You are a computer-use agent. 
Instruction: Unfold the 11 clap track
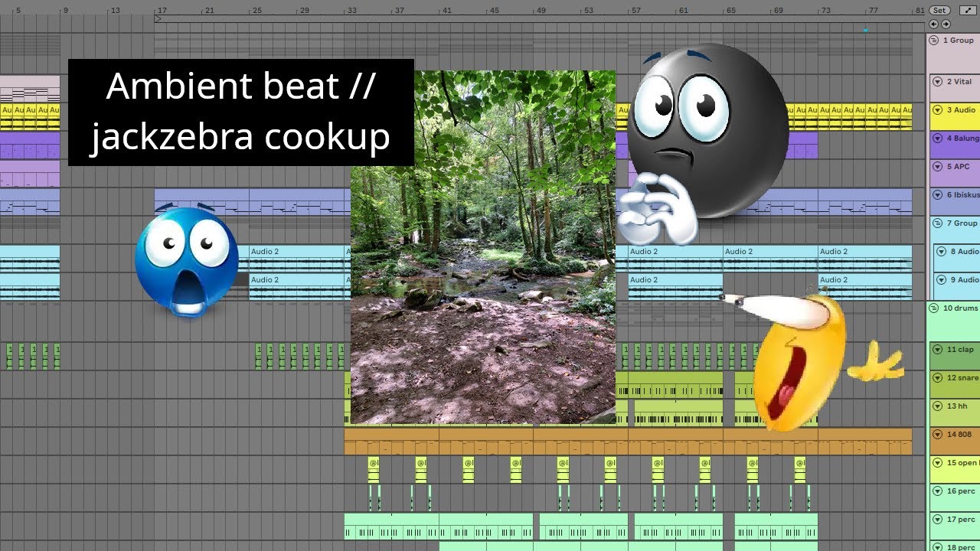coord(937,349)
